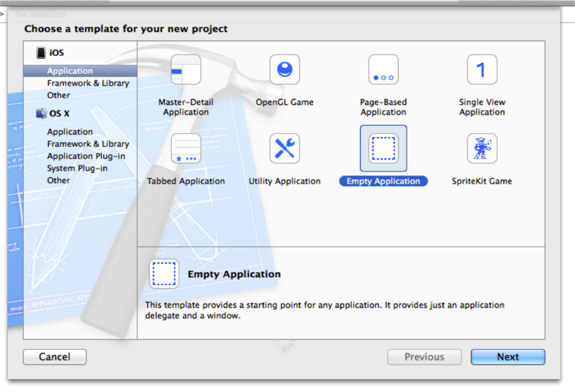
Task: Click the 'OS X' section heading text
Action: [x=59, y=114]
